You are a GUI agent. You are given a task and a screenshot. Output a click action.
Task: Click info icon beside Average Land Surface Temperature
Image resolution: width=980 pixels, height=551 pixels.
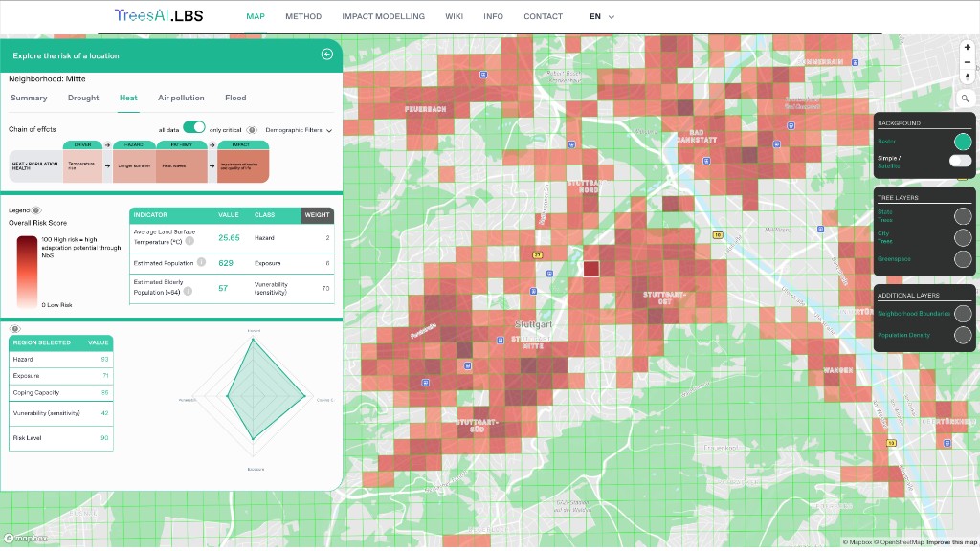tap(189, 242)
